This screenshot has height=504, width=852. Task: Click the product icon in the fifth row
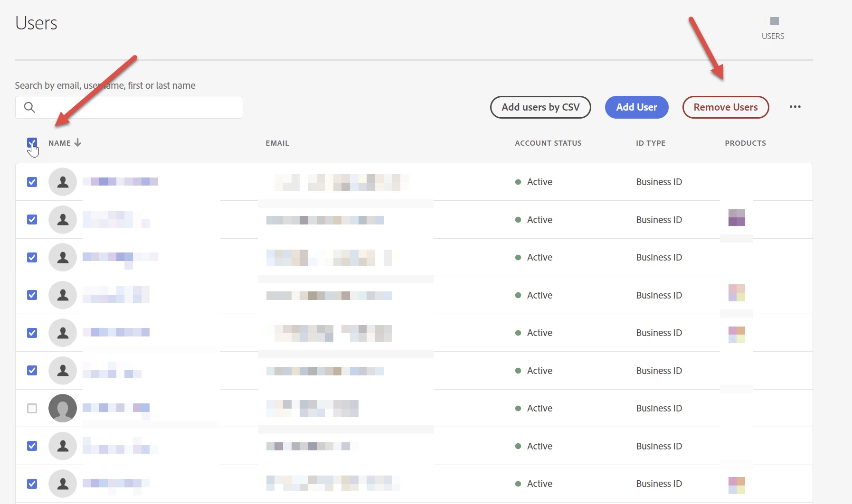pyautogui.click(x=737, y=335)
